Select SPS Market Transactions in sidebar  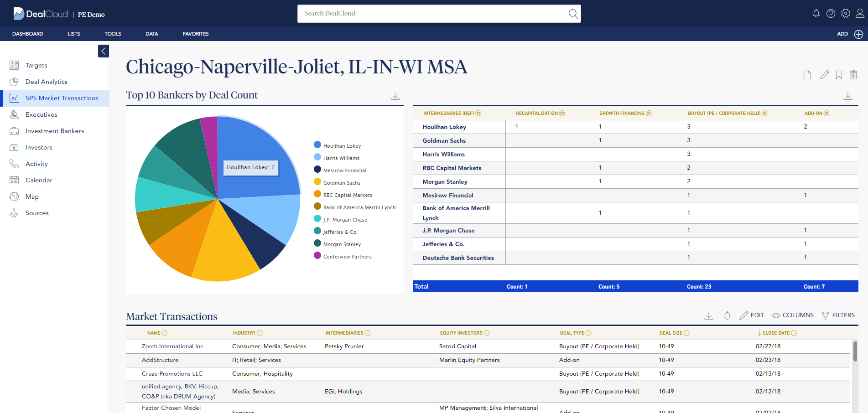(x=55, y=98)
